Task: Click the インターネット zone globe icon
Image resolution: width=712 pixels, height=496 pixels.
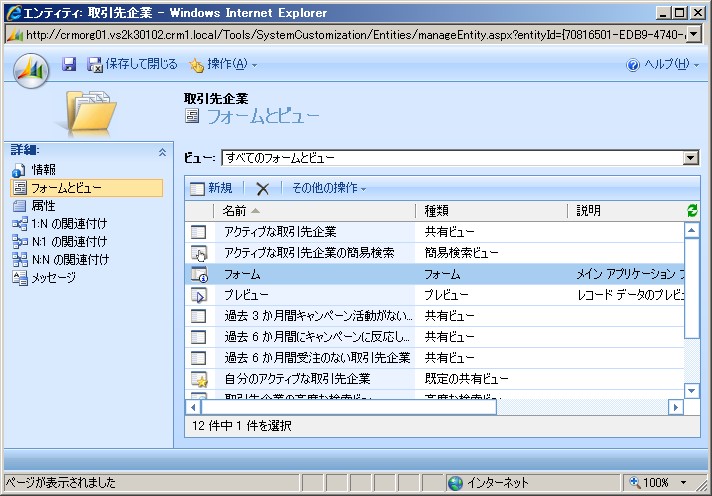Action: (x=455, y=483)
